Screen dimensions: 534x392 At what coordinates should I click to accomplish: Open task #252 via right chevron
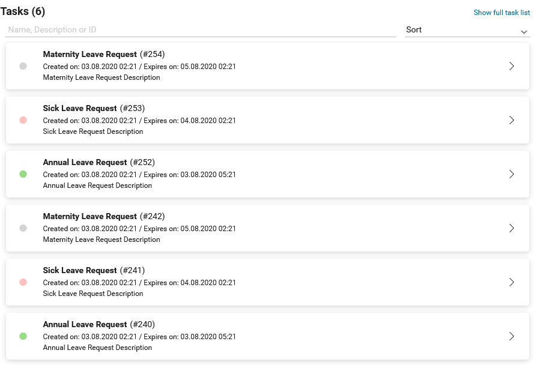tap(512, 174)
